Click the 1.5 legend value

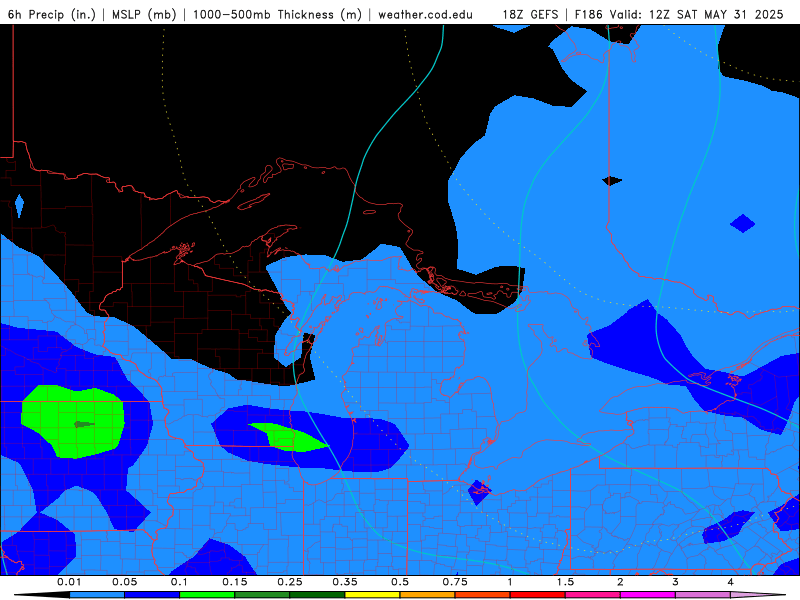click(x=565, y=582)
